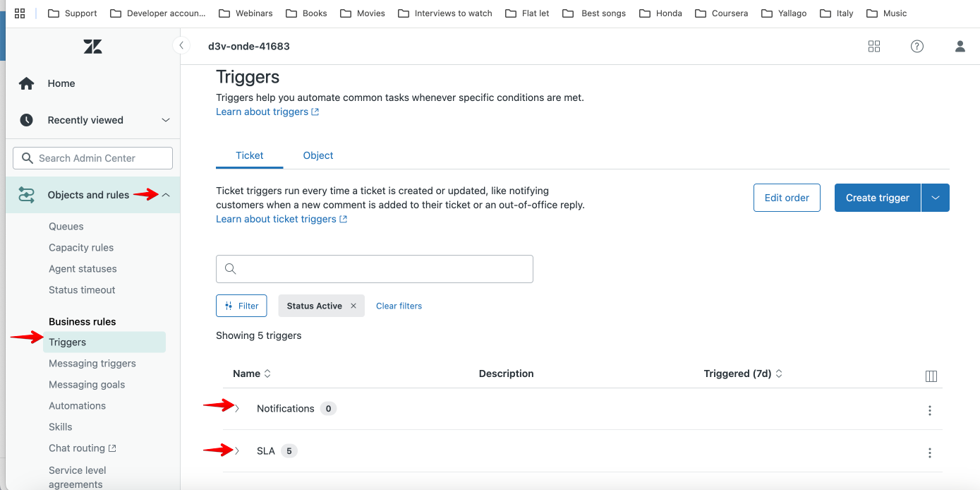Click the Home icon in sidebar
The image size is (980, 490).
[x=27, y=83]
